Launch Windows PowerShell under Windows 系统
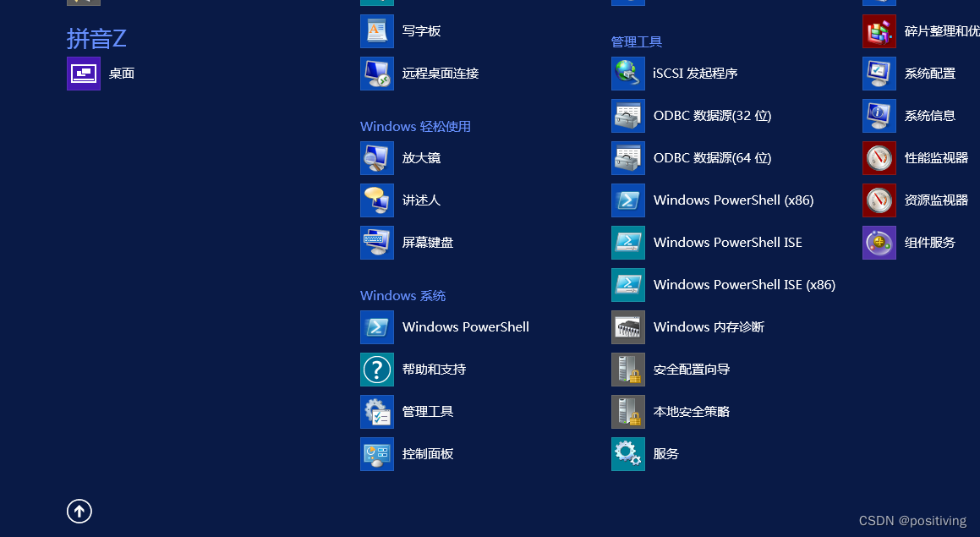This screenshot has height=537, width=980. point(377,327)
